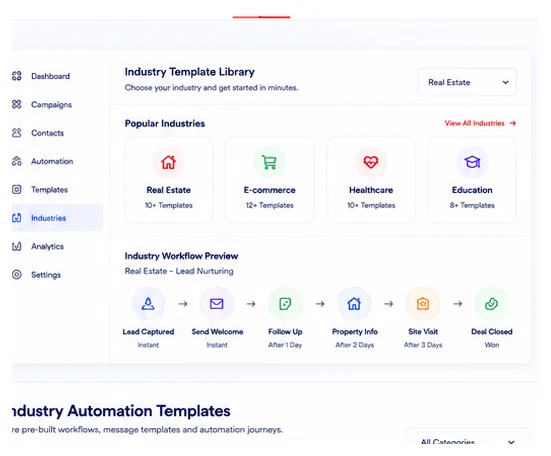The image size is (551, 456).
Task: Click the 10+ Templates text under Real Estate
Action: 169,205
